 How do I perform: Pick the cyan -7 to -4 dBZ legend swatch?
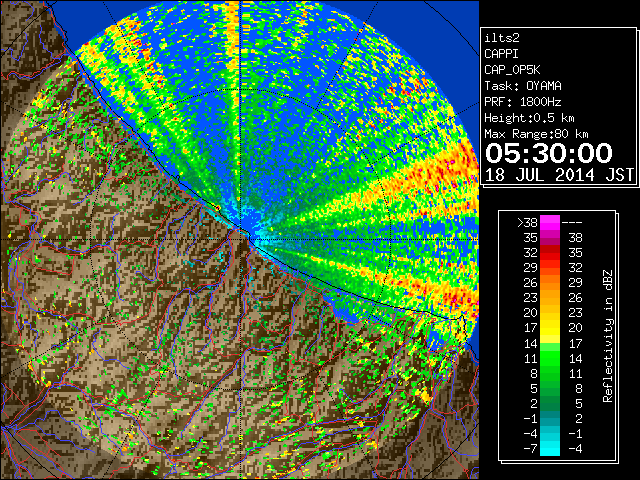coord(550,448)
